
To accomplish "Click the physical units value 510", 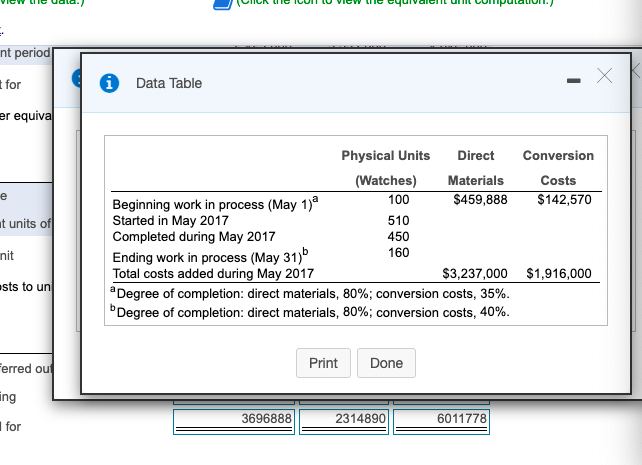I will pyautogui.click(x=398, y=221).
